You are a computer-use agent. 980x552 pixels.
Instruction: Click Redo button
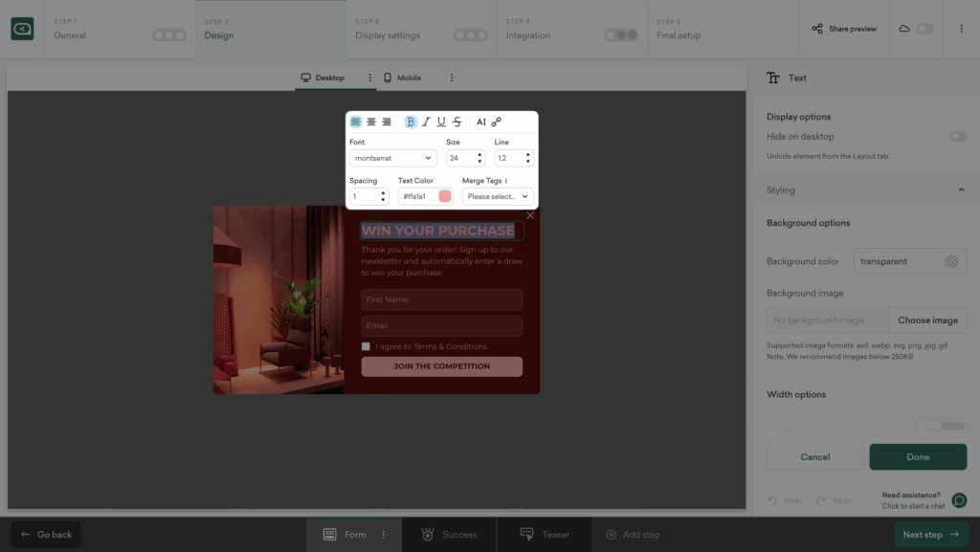834,500
